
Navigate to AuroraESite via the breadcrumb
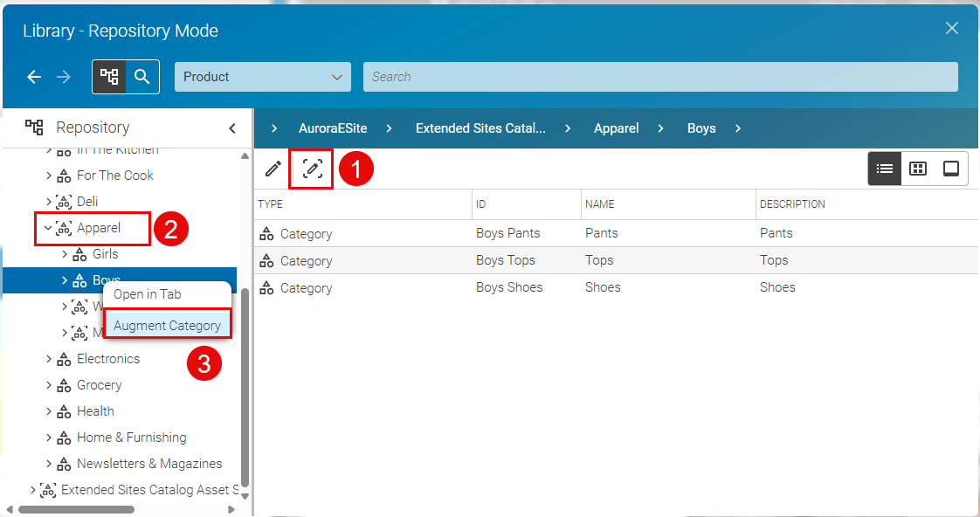click(333, 128)
